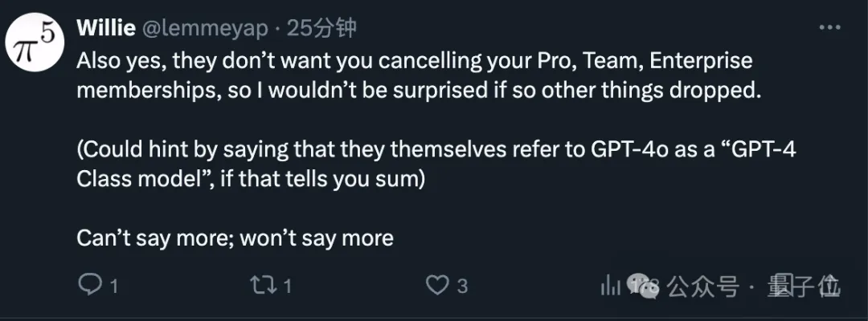Like the tweet with the heart icon

436,285
